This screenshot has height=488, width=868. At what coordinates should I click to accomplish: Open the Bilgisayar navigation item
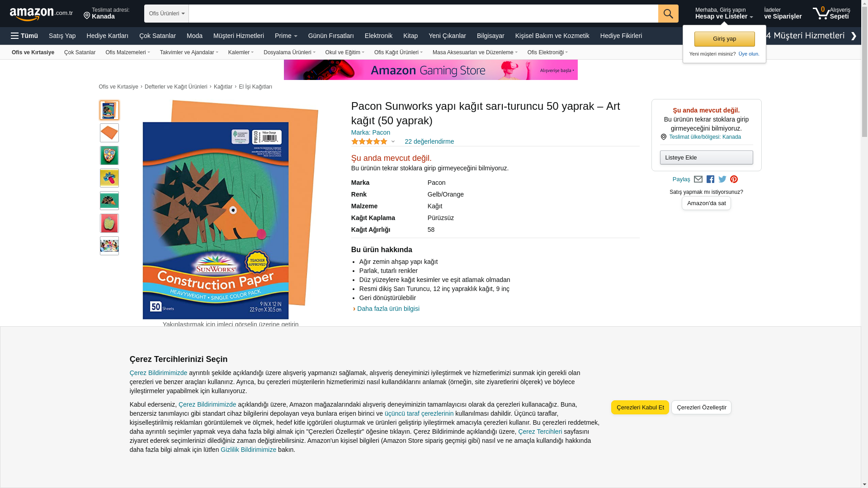click(491, 36)
